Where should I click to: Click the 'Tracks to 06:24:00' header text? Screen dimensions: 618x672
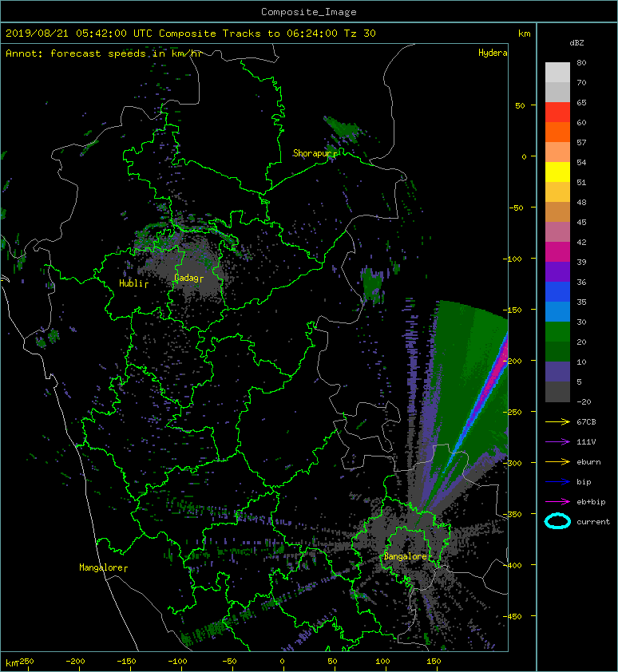coord(279,34)
